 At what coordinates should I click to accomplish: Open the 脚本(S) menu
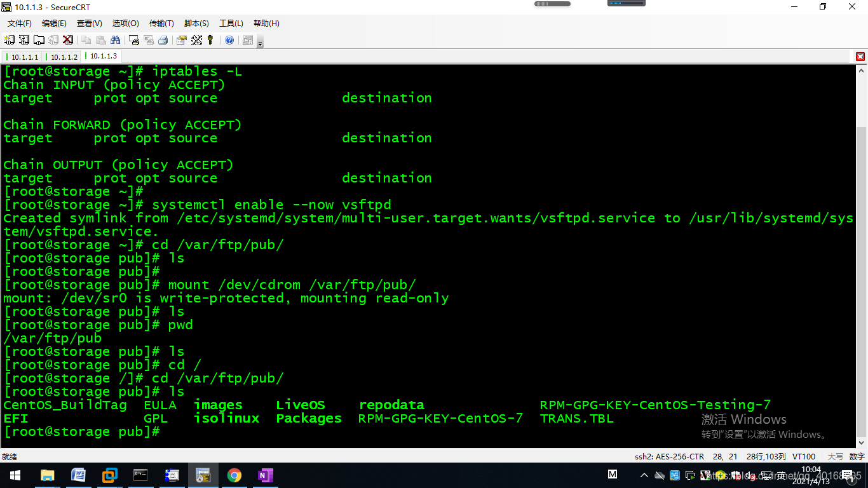pos(196,24)
